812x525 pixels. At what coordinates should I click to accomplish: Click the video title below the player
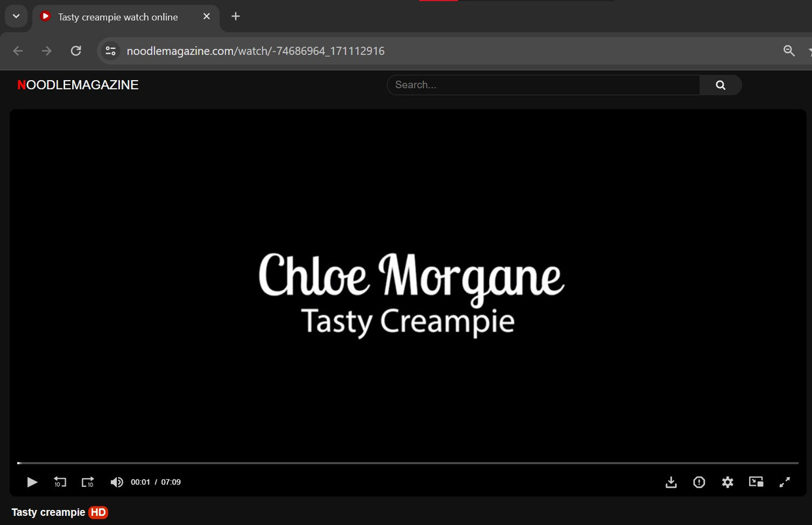[49, 513]
